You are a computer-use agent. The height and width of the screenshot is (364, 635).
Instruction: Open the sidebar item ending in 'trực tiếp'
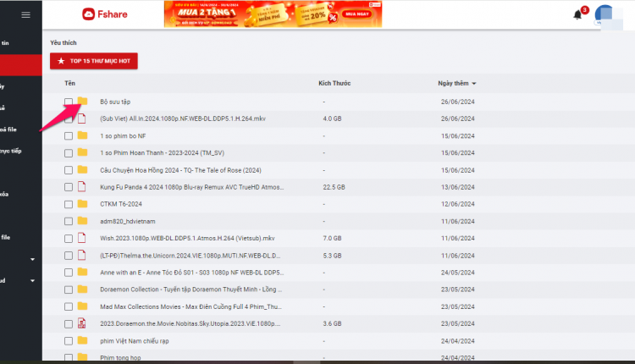(x=11, y=151)
